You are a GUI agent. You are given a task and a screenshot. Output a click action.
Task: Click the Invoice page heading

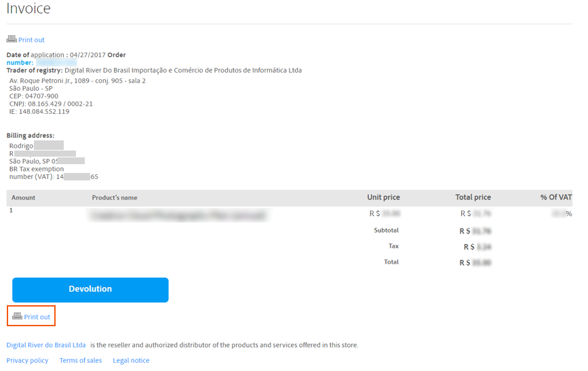[28, 9]
